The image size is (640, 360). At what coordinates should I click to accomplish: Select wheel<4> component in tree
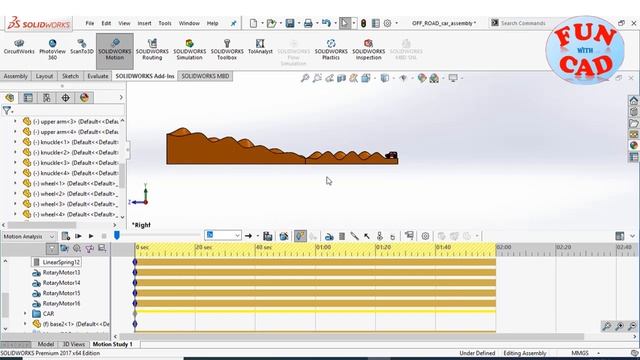pos(70,214)
